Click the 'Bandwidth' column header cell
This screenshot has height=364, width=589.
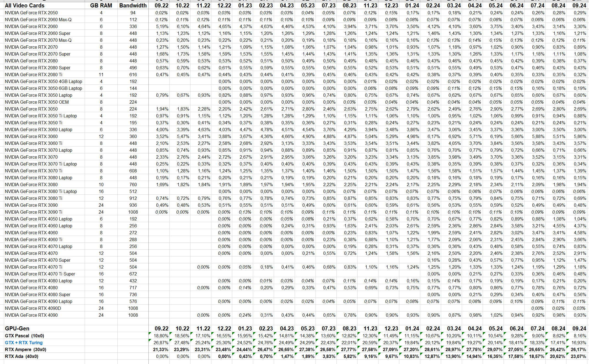[133, 5]
